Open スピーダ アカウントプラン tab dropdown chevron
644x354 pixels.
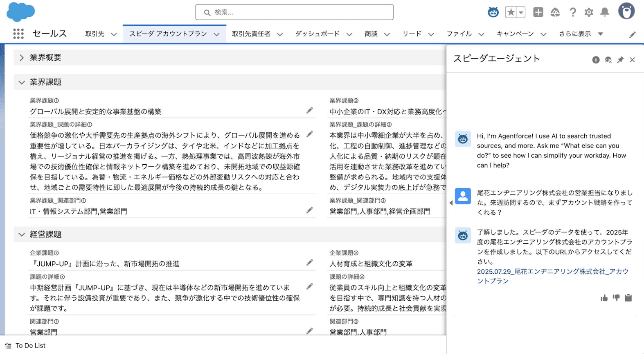click(x=217, y=34)
